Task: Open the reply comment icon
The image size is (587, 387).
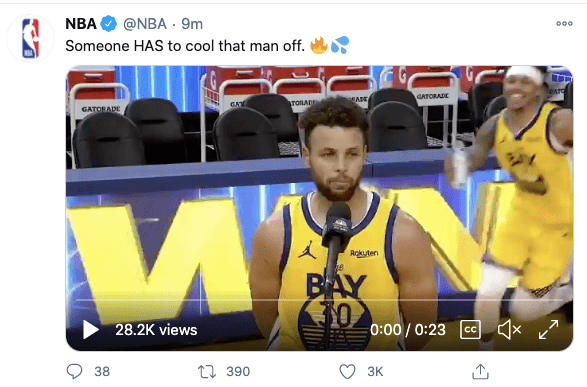Action: click(74, 371)
